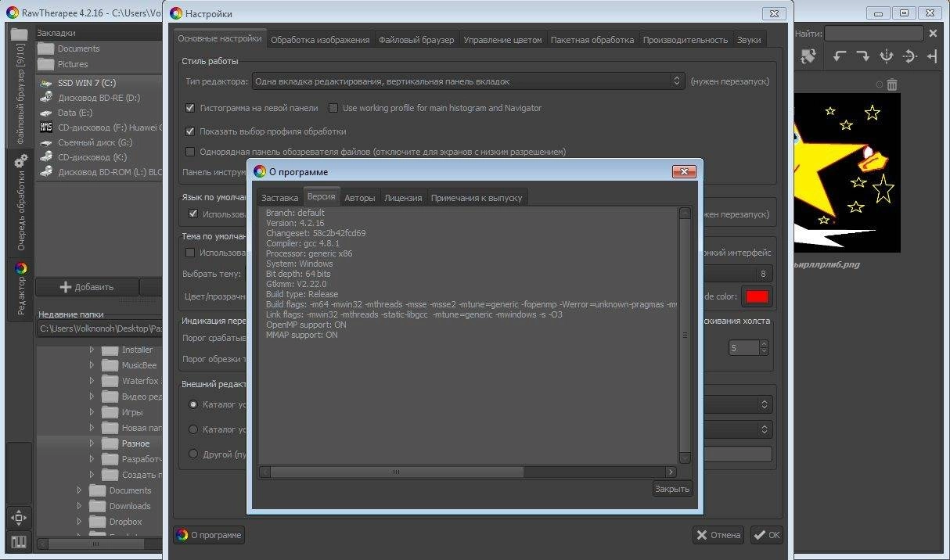Open the processing queue tab with gears icon

20,160
